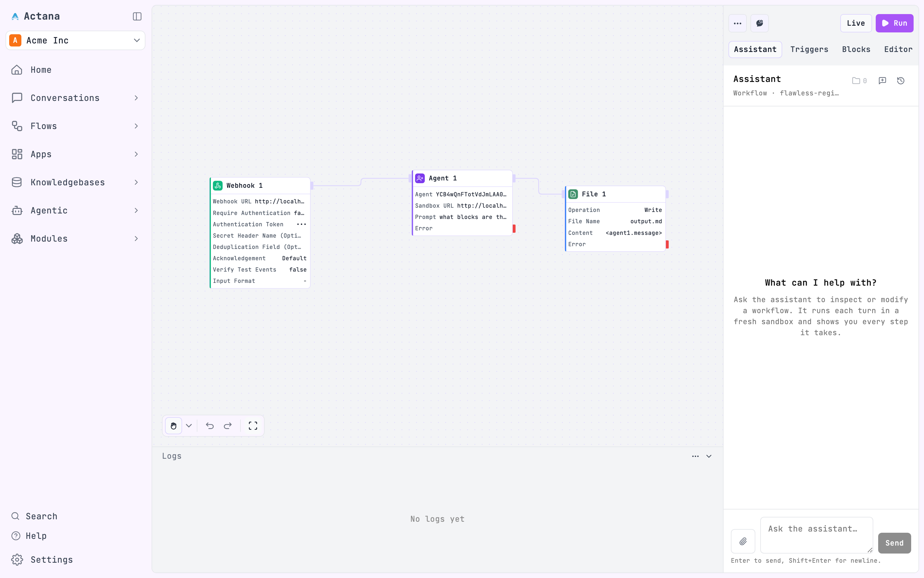Viewport: 924px width, 578px height.
Task: Click the Agent 1 node icon
Action: point(420,178)
